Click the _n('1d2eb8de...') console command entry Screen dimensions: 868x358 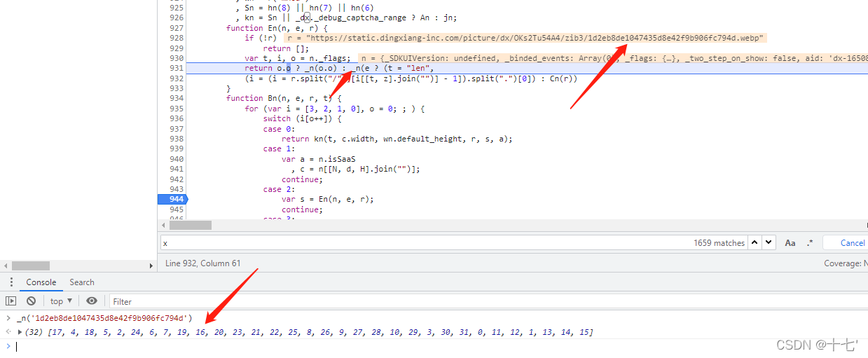pyautogui.click(x=104, y=318)
